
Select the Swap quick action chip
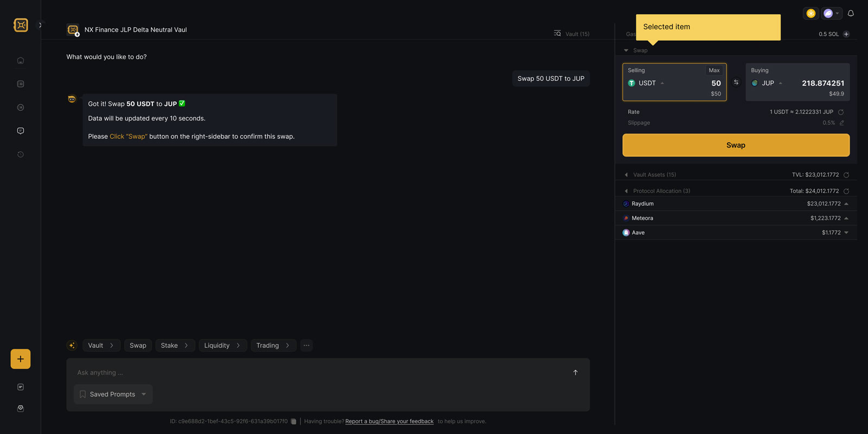point(138,346)
